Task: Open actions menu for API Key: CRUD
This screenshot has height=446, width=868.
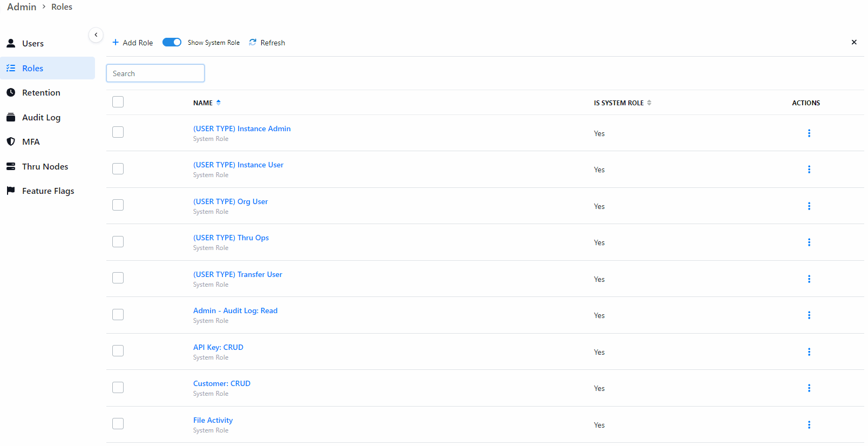Action: point(809,352)
